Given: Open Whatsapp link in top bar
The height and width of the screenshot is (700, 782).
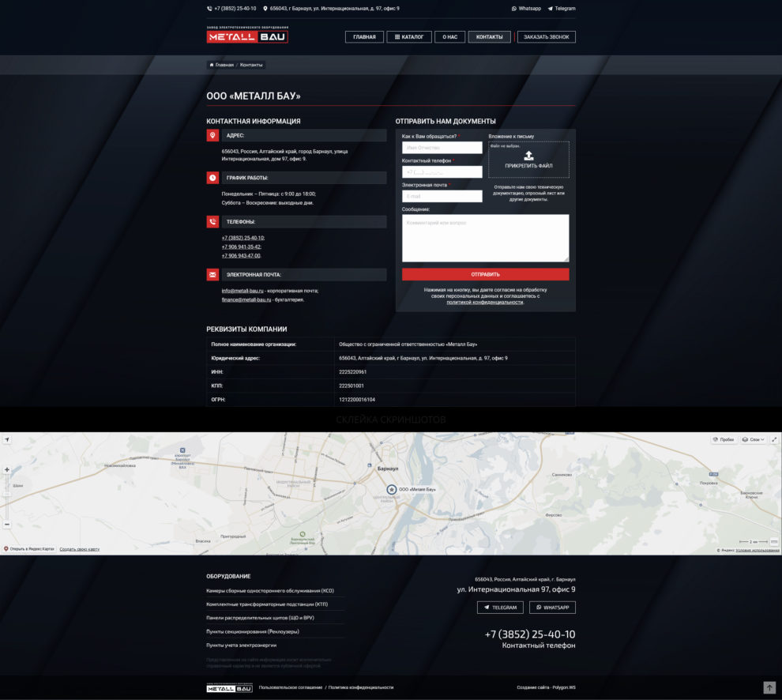Looking at the screenshot, I should pyautogui.click(x=526, y=9).
